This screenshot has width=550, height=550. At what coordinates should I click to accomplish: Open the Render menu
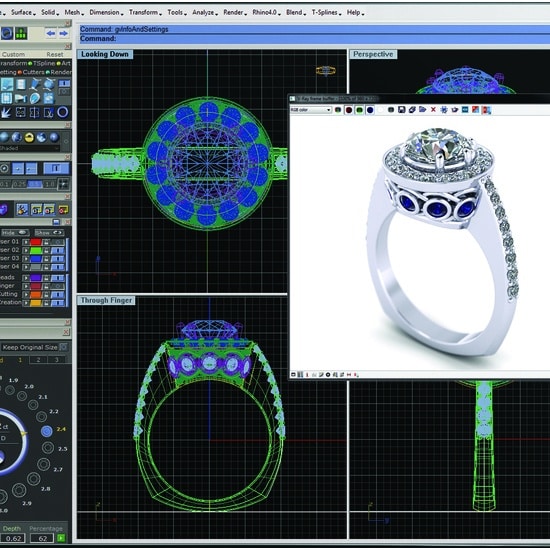click(235, 13)
